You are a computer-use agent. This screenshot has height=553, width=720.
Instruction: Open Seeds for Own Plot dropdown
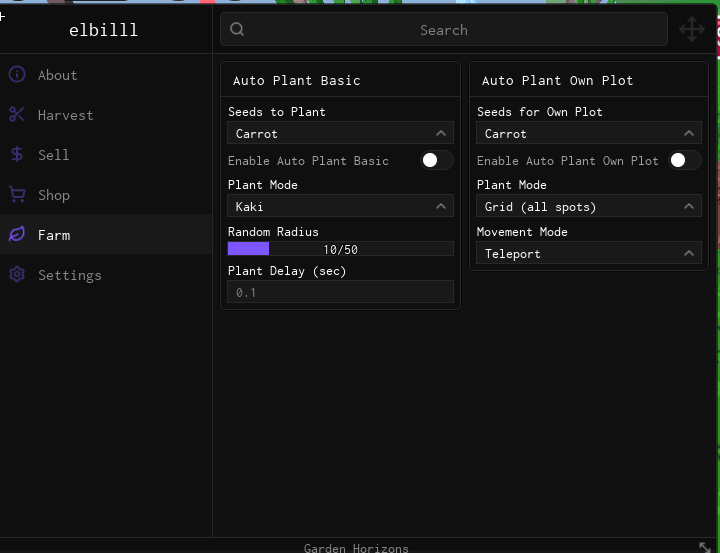pos(589,133)
